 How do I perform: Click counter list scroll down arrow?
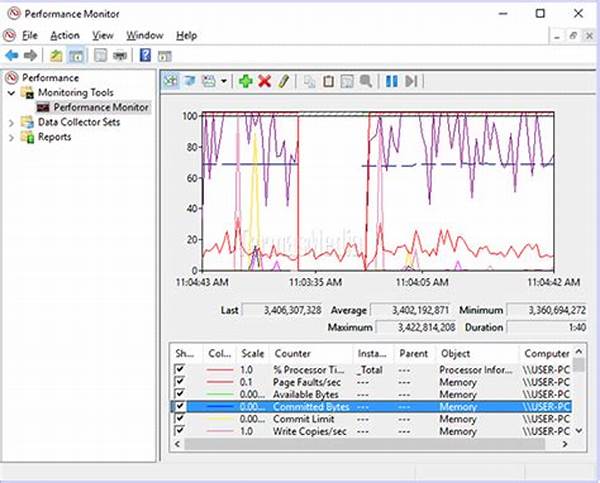coord(579,431)
